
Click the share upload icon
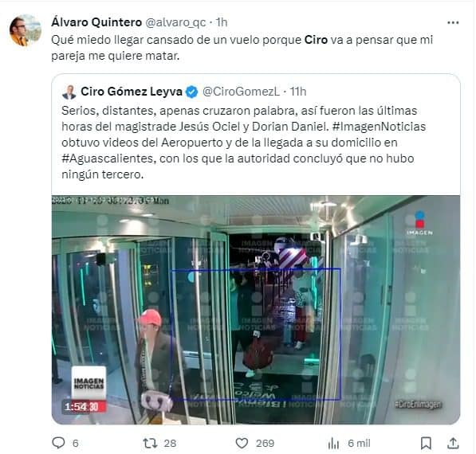coord(453,443)
